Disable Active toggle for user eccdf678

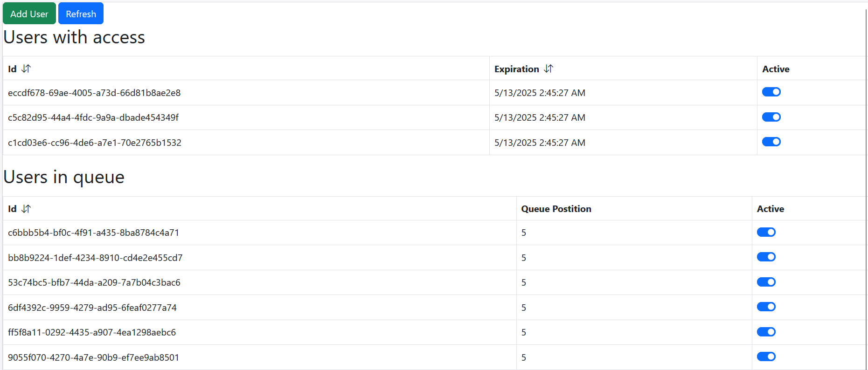click(x=771, y=92)
